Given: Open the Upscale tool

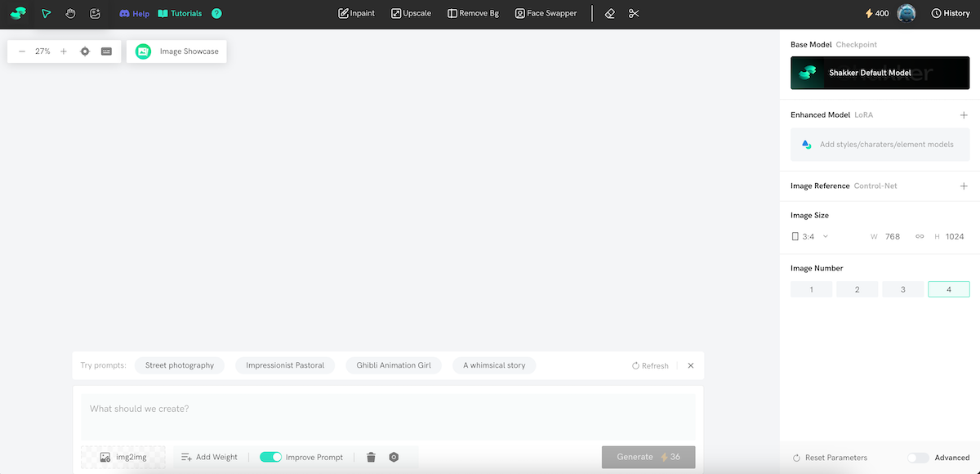Looking at the screenshot, I should coord(411,14).
